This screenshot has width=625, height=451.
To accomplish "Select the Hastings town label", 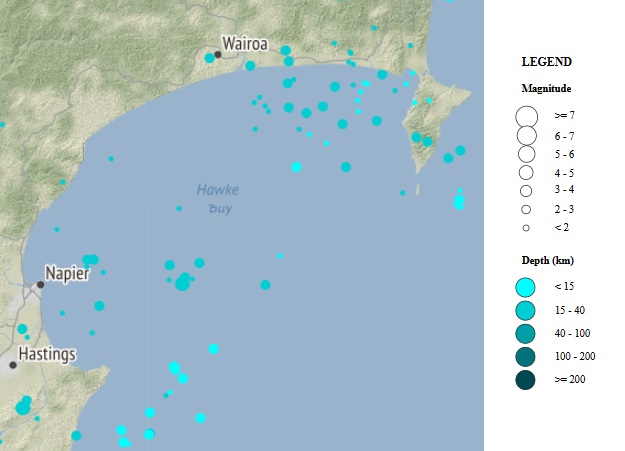I will (x=47, y=354).
